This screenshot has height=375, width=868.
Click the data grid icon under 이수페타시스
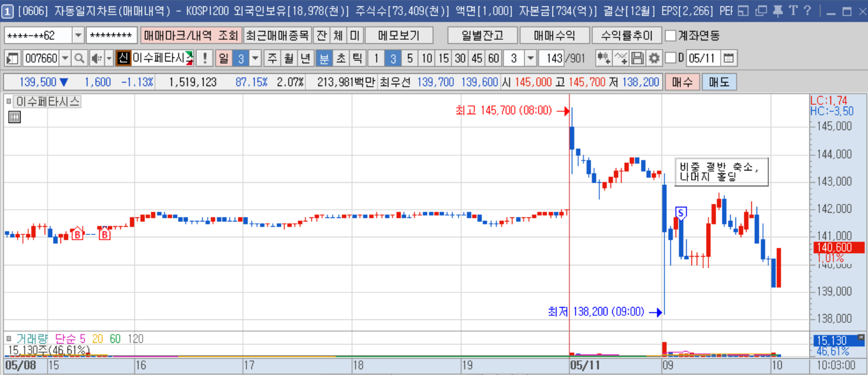click(x=15, y=117)
